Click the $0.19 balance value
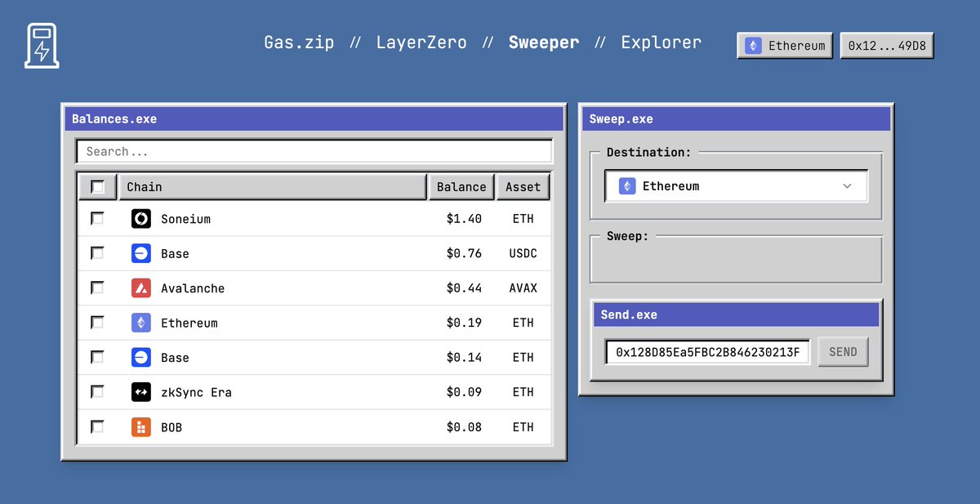Screen dimensions: 980x504 click(464, 323)
